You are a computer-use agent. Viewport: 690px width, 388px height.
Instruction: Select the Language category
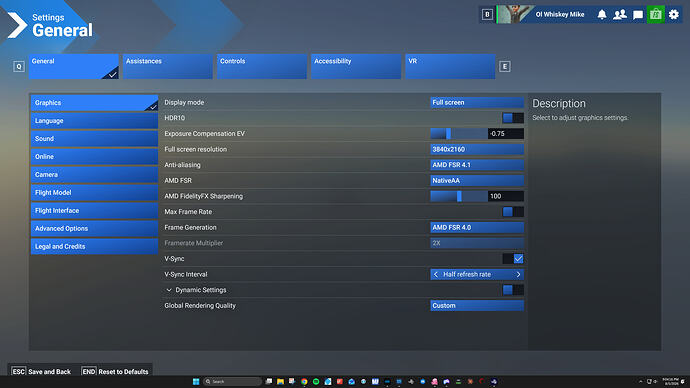click(x=94, y=121)
